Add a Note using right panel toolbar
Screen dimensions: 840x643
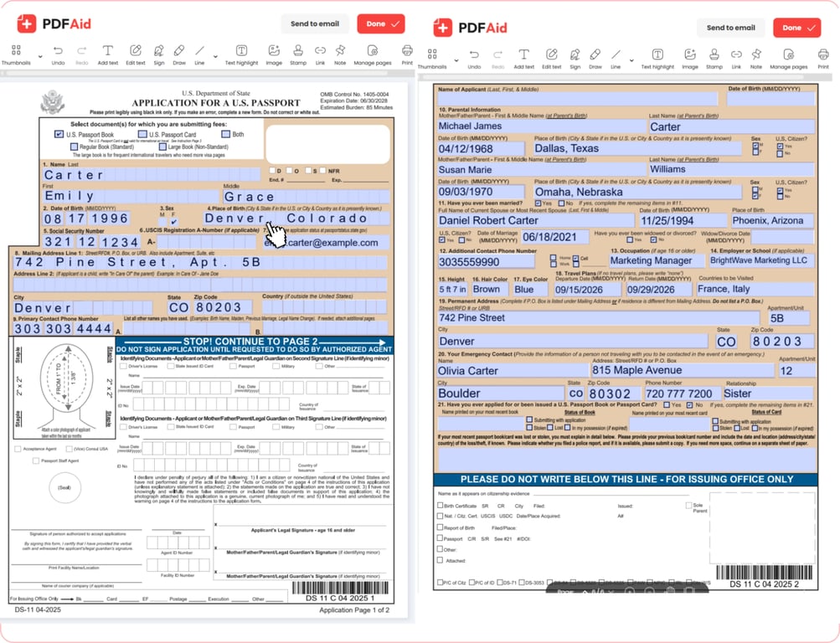tap(756, 59)
